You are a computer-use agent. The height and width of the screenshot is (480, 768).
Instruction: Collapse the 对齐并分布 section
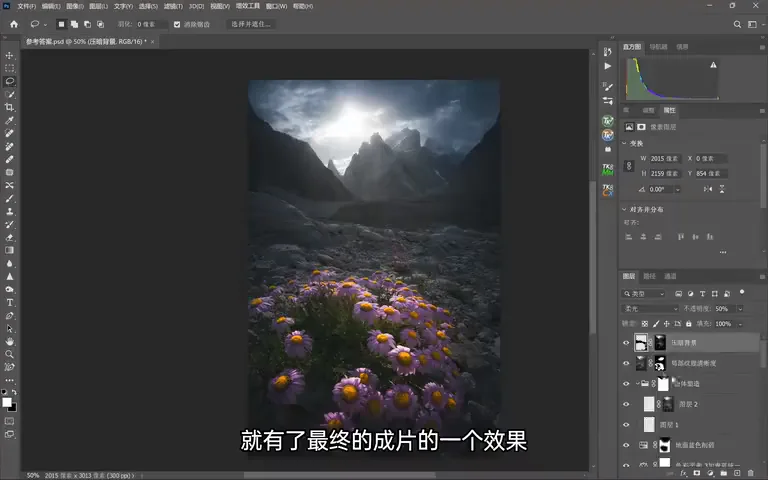(x=624, y=209)
